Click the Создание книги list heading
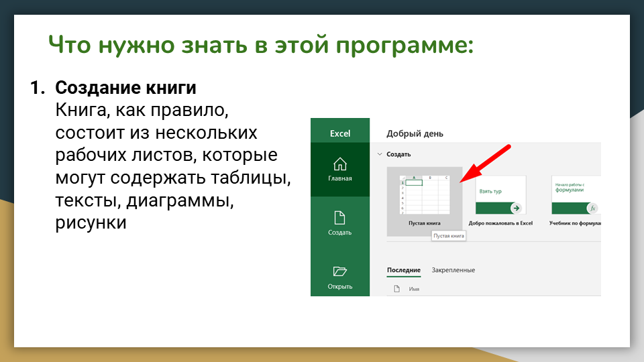The image size is (644, 362). click(125, 87)
